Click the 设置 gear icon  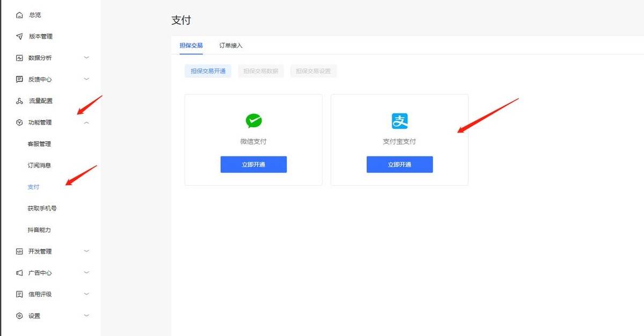19,316
